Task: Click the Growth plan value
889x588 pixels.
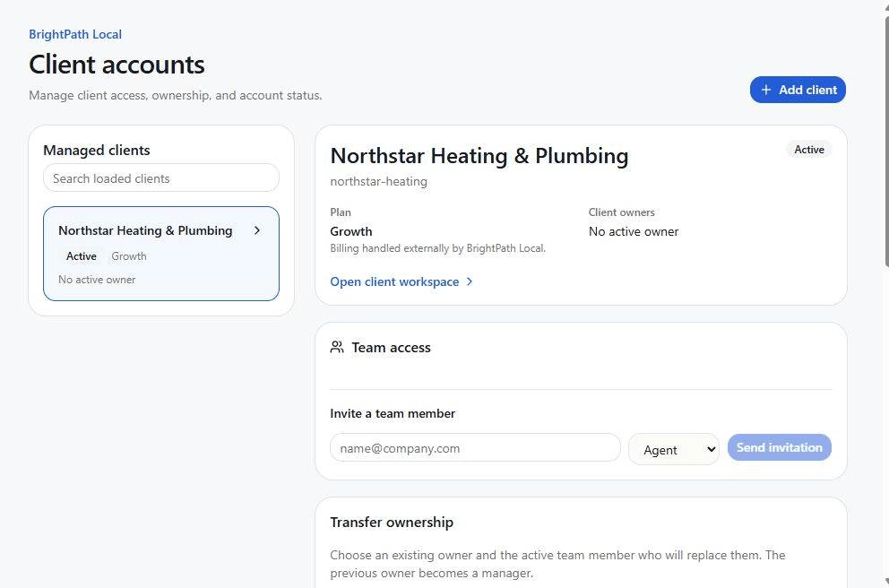Action: tap(351, 231)
